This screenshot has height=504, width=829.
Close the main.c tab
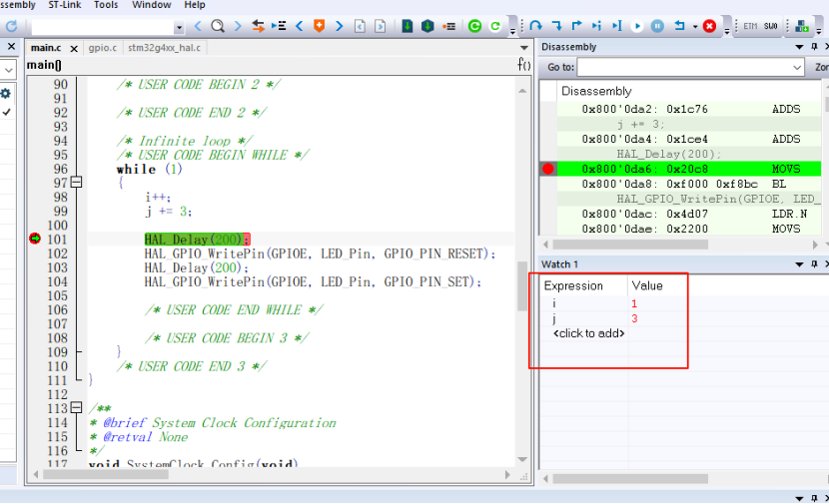74,49
